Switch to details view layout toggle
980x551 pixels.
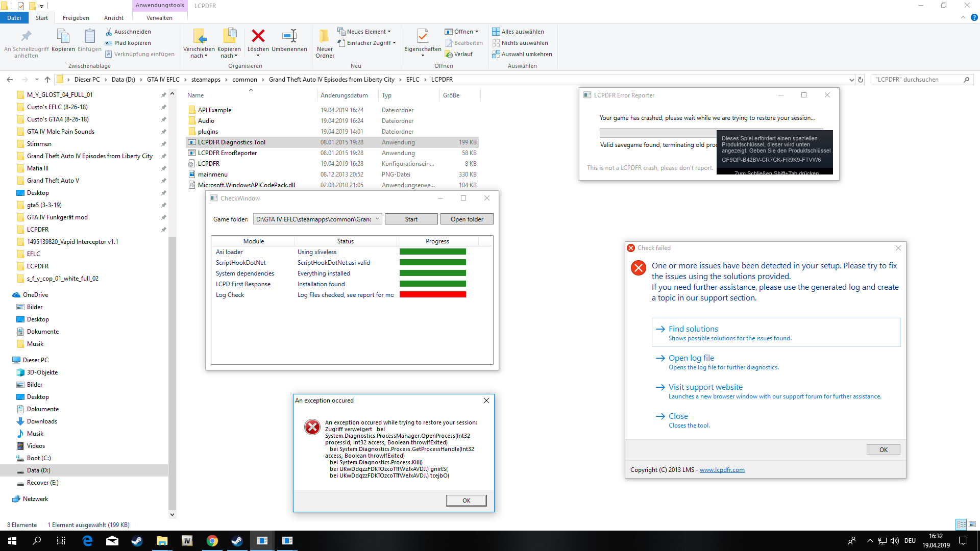click(x=961, y=524)
